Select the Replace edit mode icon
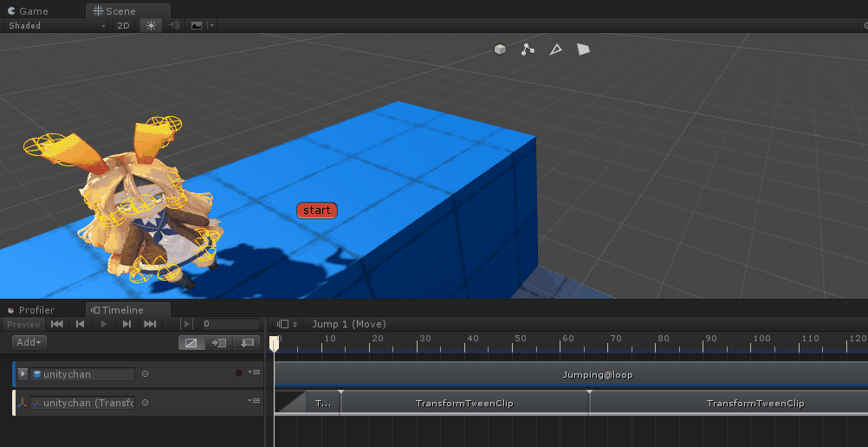The image size is (868, 447). coord(246,343)
